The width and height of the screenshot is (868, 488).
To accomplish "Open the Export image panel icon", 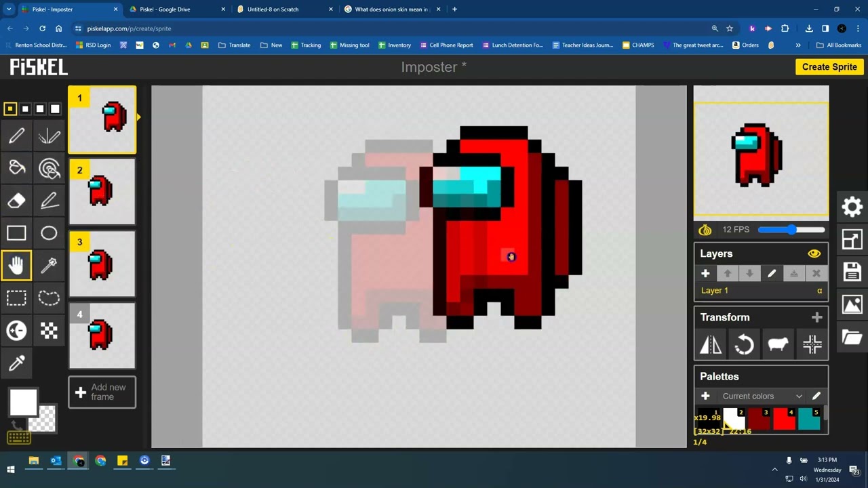I will pos(852,304).
